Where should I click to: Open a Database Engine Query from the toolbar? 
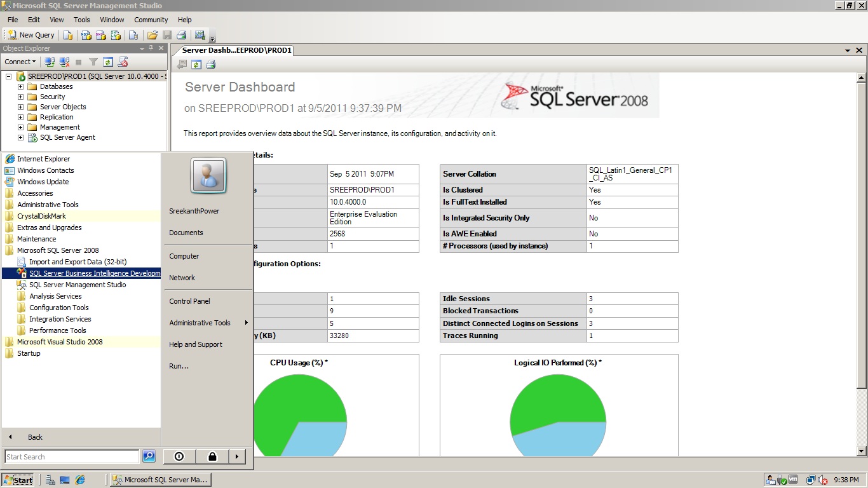coord(68,35)
